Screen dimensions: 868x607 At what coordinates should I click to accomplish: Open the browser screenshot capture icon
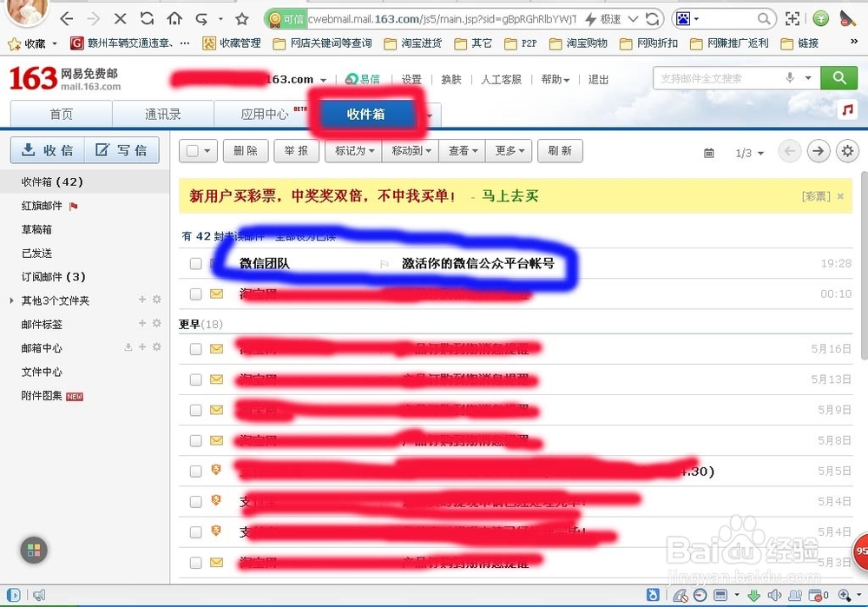click(792, 19)
